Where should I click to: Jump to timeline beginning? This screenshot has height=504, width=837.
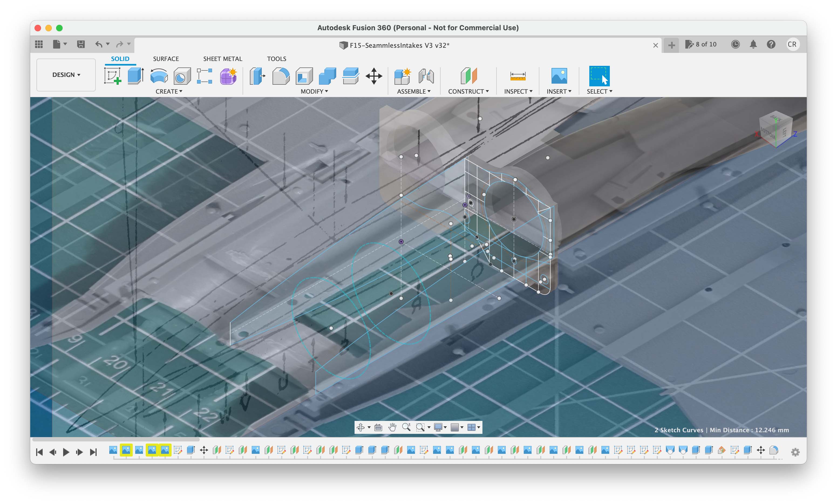(39, 452)
